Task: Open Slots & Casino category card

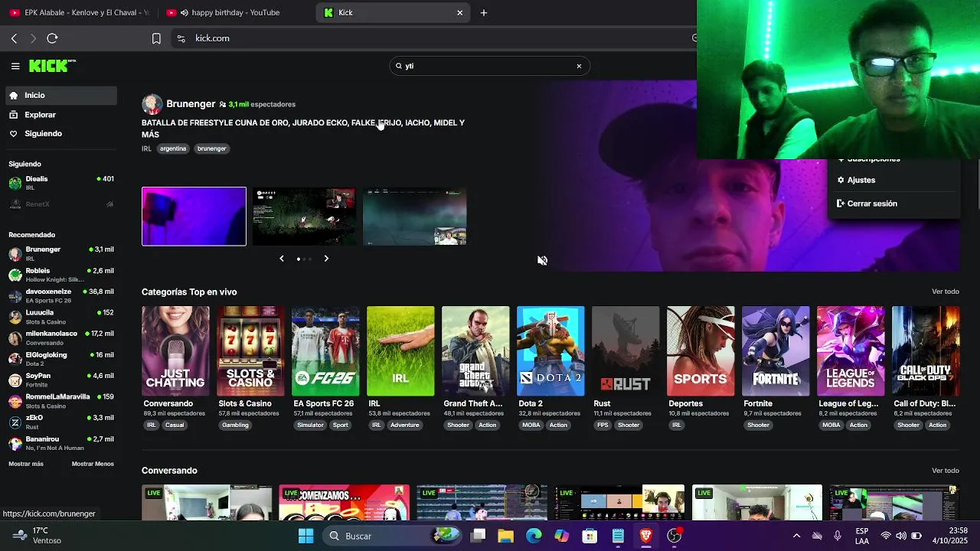Action: pyautogui.click(x=250, y=351)
